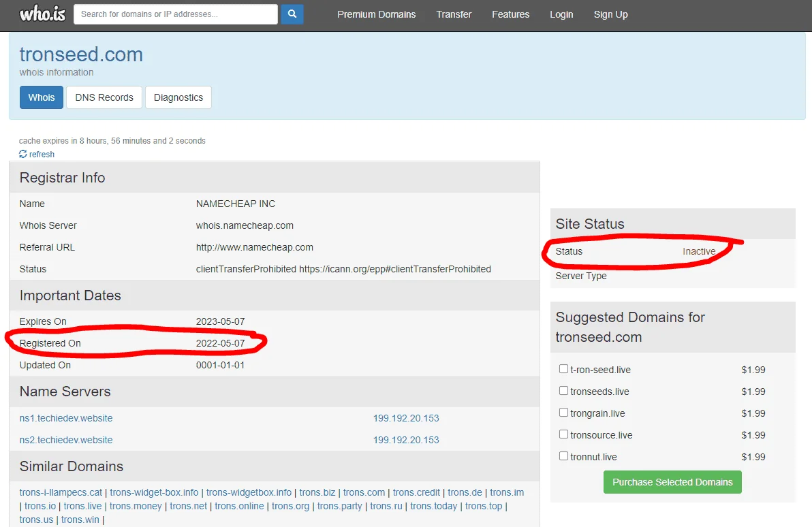Open the trons.live similar domain
This screenshot has height=527, width=812.
pyautogui.click(x=82, y=506)
